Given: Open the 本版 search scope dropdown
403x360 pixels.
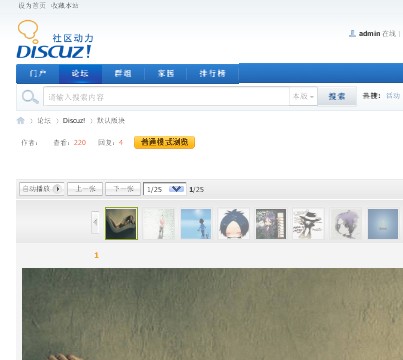Looking at the screenshot, I should coord(303,96).
